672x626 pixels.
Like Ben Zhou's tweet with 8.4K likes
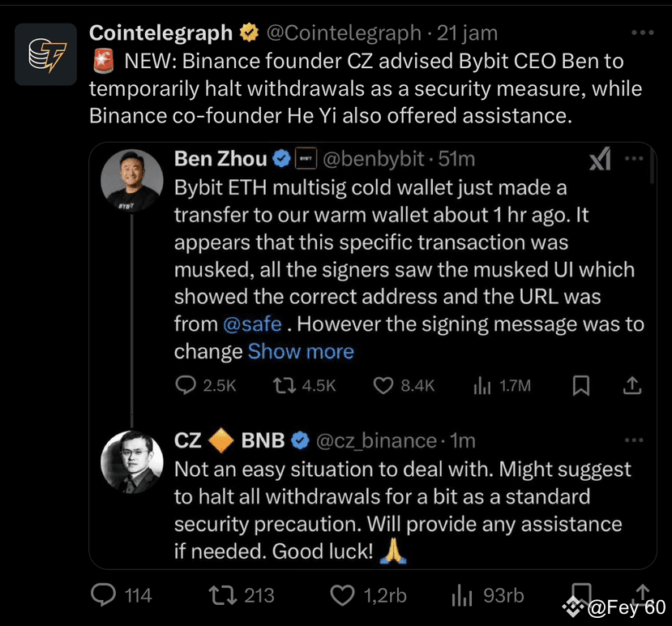pos(383,386)
